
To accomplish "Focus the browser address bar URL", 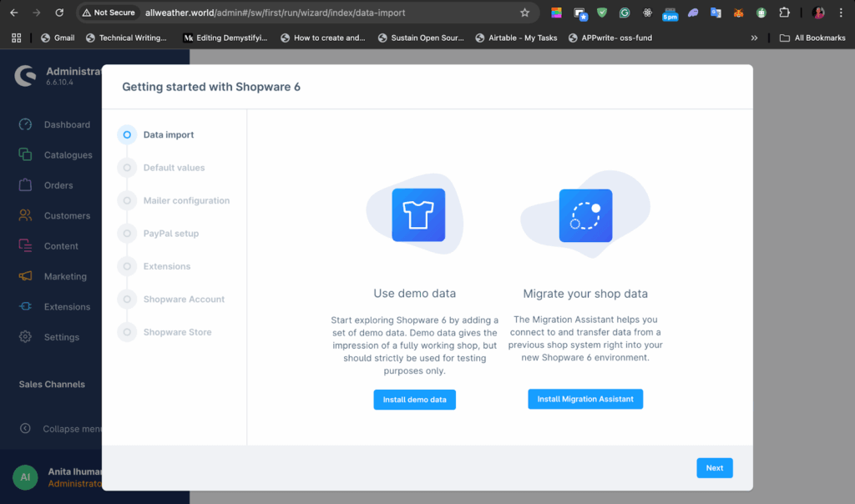I will (275, 13).
